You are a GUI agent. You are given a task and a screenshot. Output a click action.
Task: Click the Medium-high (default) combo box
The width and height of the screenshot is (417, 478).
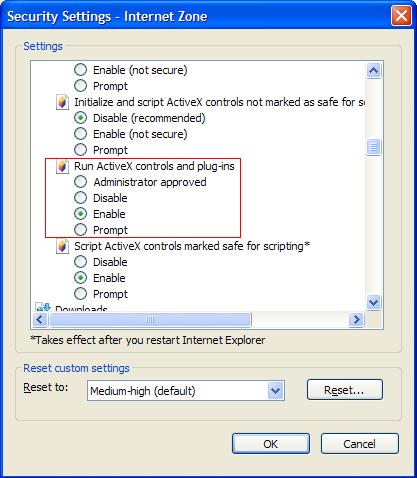click(186, 390)
